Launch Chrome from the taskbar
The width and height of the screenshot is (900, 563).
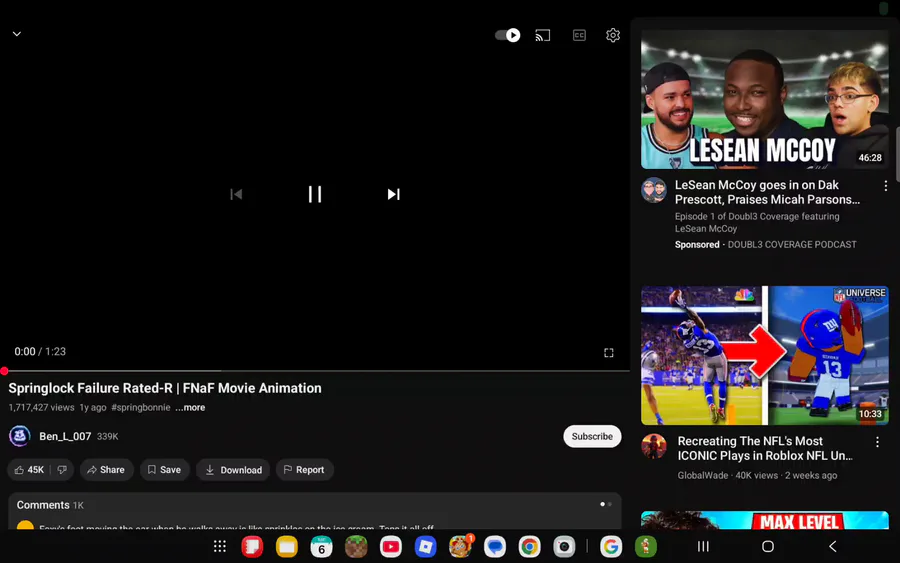pyautogui.click(x=529, y=546)
